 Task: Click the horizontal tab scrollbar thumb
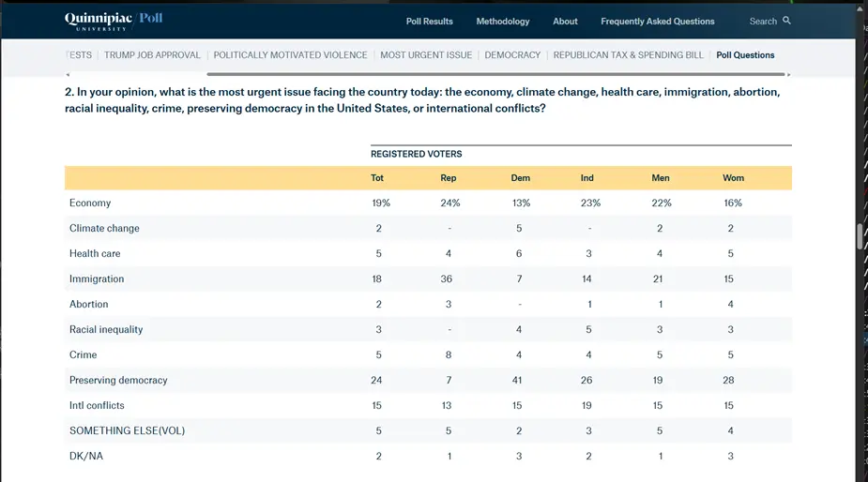(495, 74)
